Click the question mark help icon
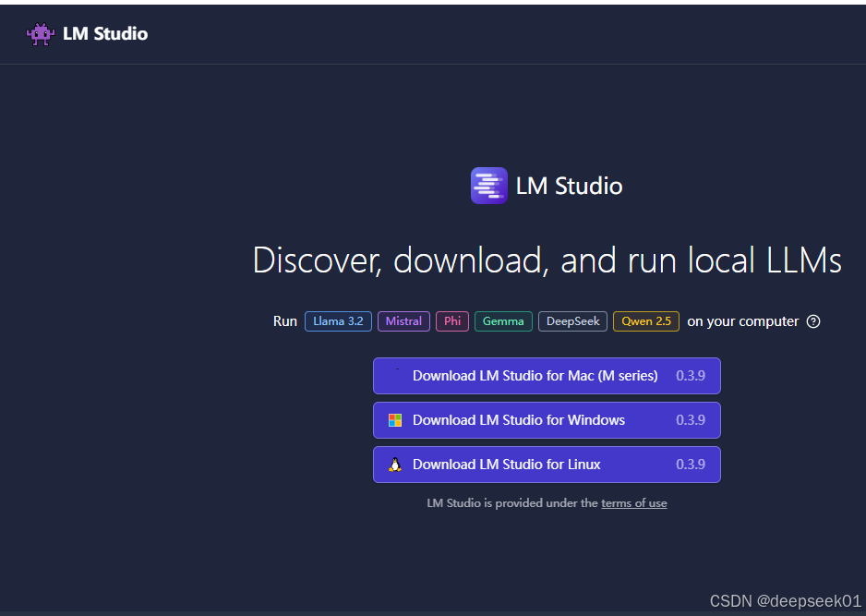The width and height of the screenshot is (866, 616). pyautogui.click(x=813, y=321)
